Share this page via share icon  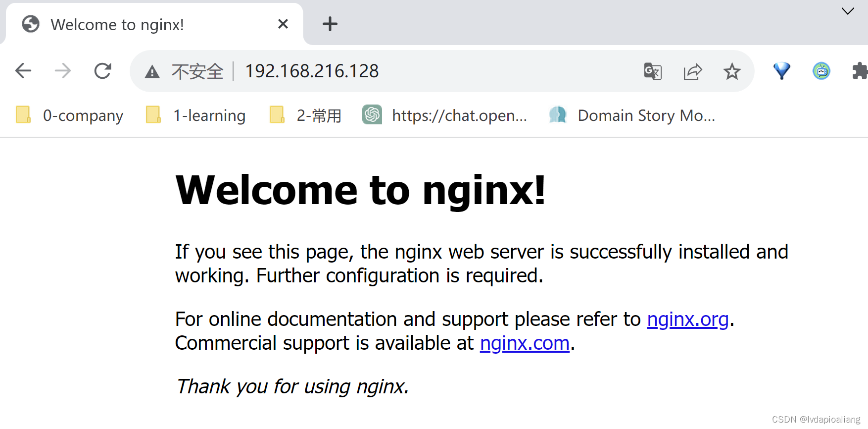coord(693,71)
